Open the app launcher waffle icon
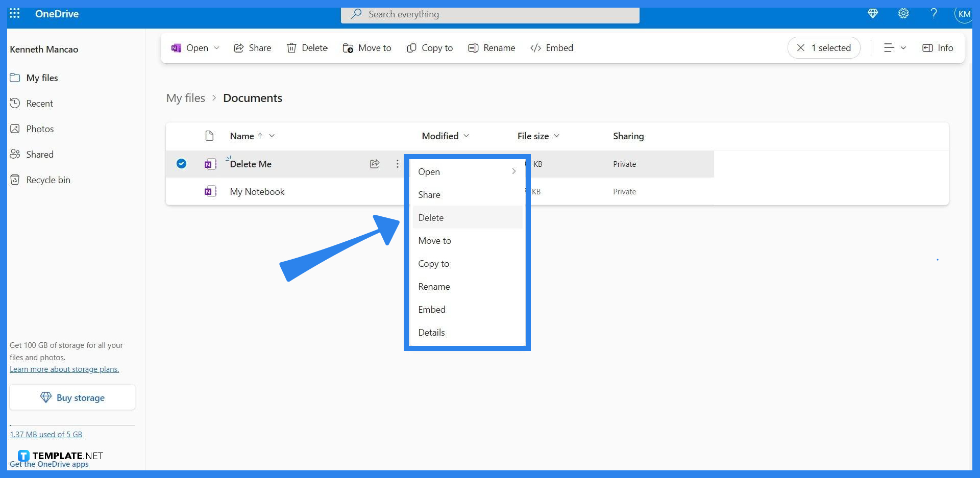The image size is (980, 478). coord(14,13)
